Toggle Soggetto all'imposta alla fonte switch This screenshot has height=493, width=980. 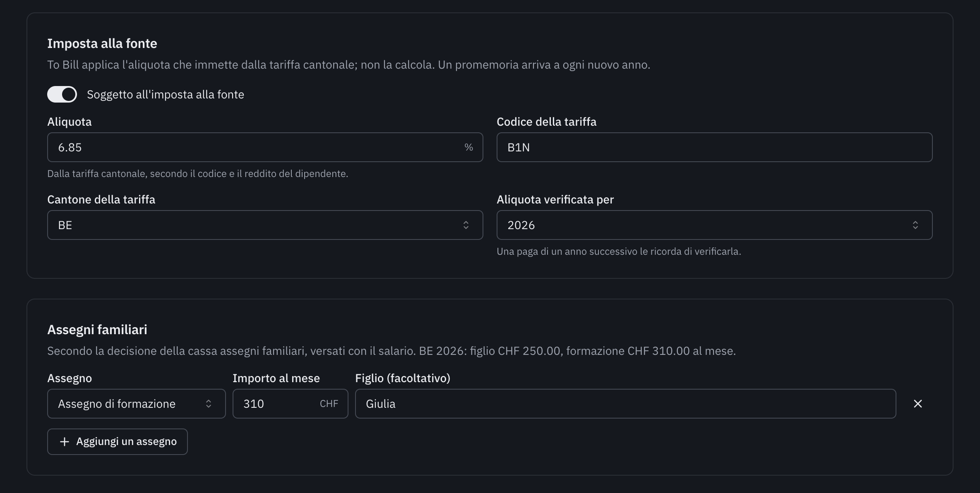pos(62,94)
